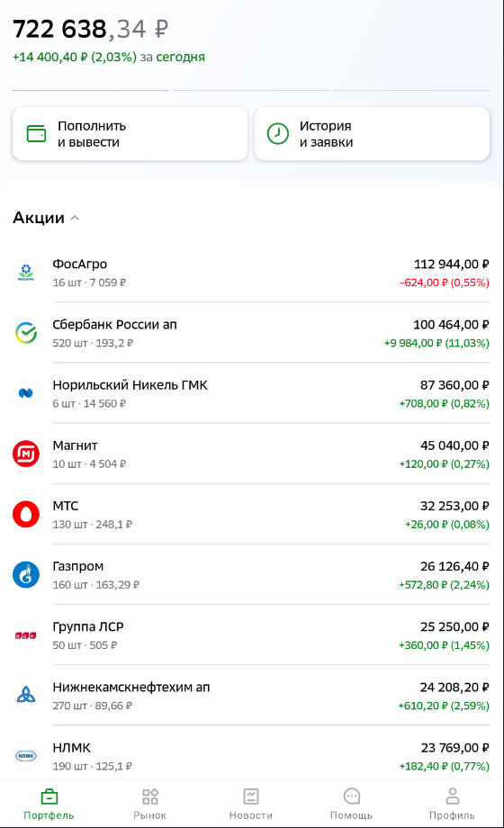The width and height of the screenshot is (504, 828).
Task: Tap Газпром gain +572,80 ₽ (2,24%)
Action: pyautogui.click(x=445, y=585)
